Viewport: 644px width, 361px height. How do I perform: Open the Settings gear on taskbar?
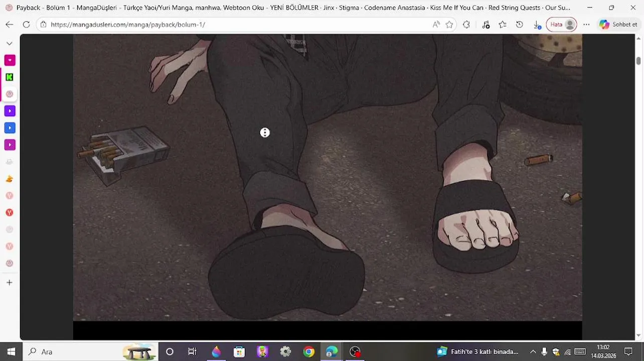click(x=285, y=352)
